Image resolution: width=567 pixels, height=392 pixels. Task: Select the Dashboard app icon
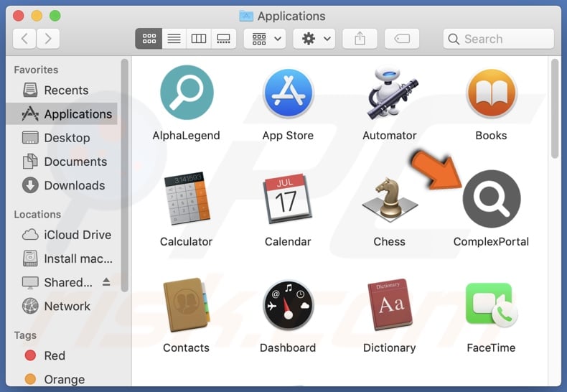point(289,305)
